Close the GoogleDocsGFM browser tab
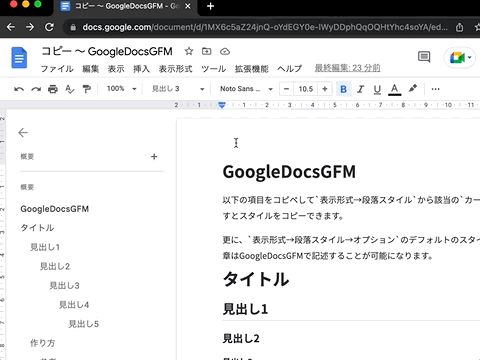Viewport: 480px width, 360px height. click(188, 6)
